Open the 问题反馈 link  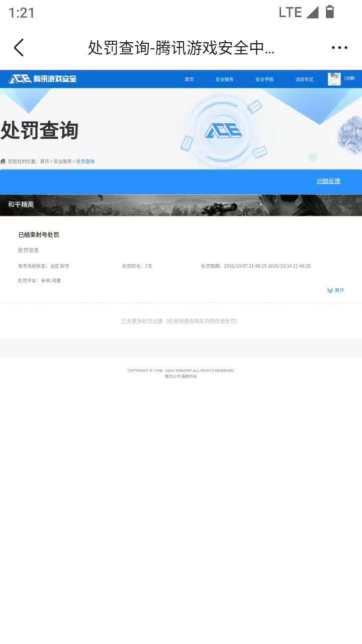coord(328,181)
